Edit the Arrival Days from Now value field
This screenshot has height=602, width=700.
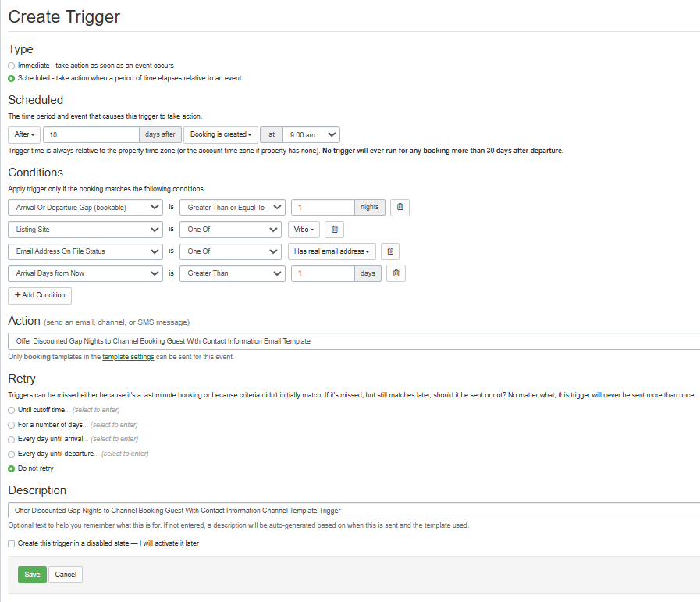coord(323,273)
